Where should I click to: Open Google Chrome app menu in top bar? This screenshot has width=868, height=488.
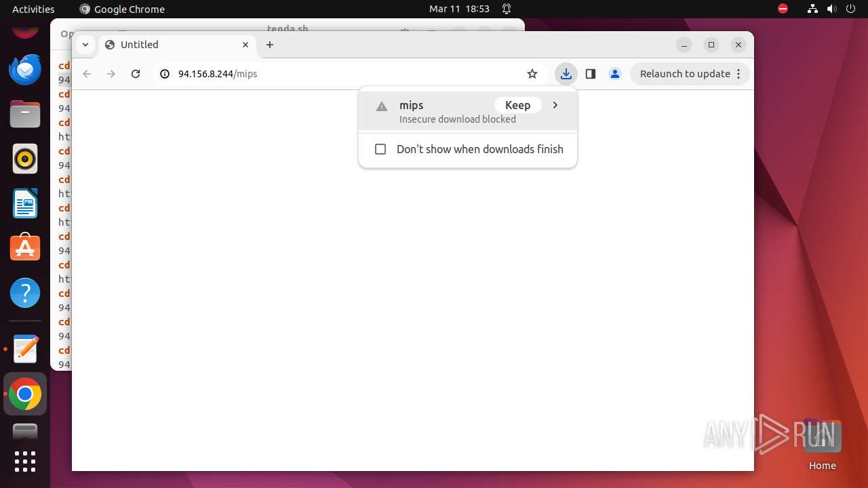122,9
